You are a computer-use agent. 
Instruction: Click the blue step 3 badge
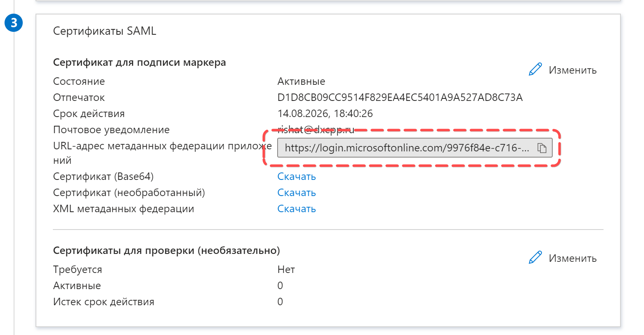[14, 23]
